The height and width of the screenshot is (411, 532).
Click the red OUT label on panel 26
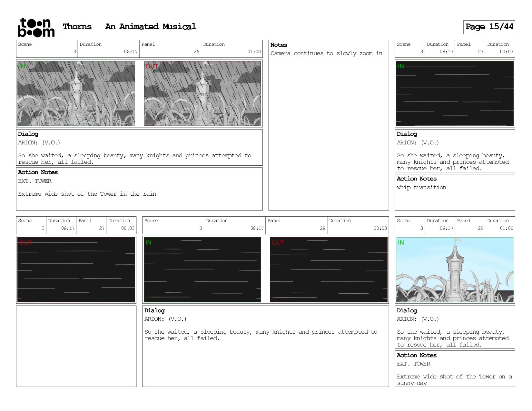152,66
